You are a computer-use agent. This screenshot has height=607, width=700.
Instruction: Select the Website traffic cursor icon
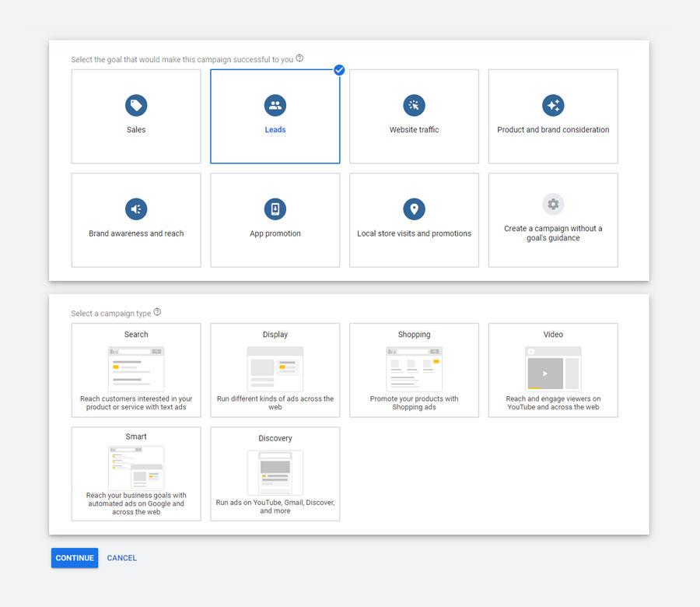coord(414,105)
